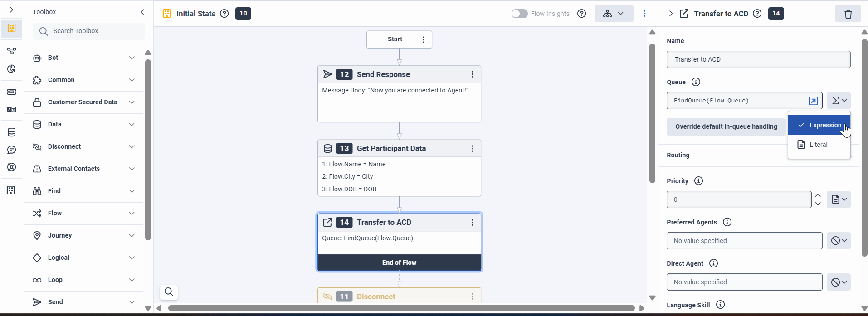The image size is (868, 316).
Task: Click the Queue info icon
Action: coord(696,82)
